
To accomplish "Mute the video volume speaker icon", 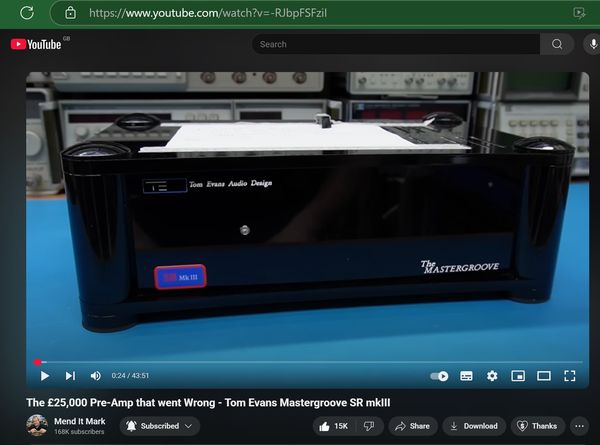I will (x=95, y=376).
